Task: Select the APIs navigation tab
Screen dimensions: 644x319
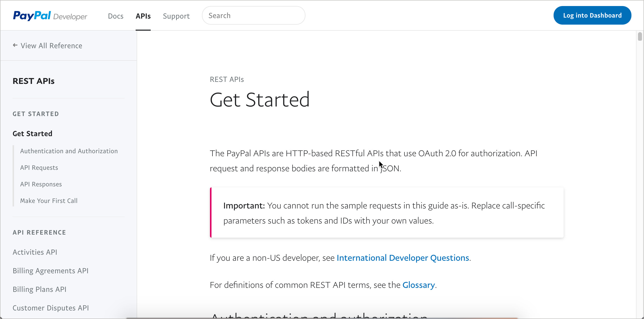Action: [x=143, y=16]
